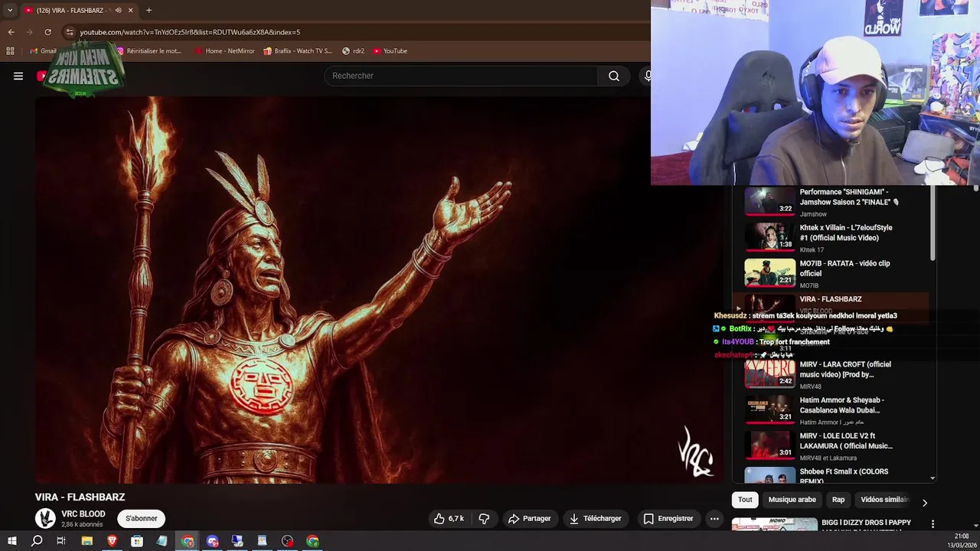The width and height of the screenshot is (980, 551).
Task: Select the Rap filter chip
Action: pyautogui.click(x=838, y=500)
